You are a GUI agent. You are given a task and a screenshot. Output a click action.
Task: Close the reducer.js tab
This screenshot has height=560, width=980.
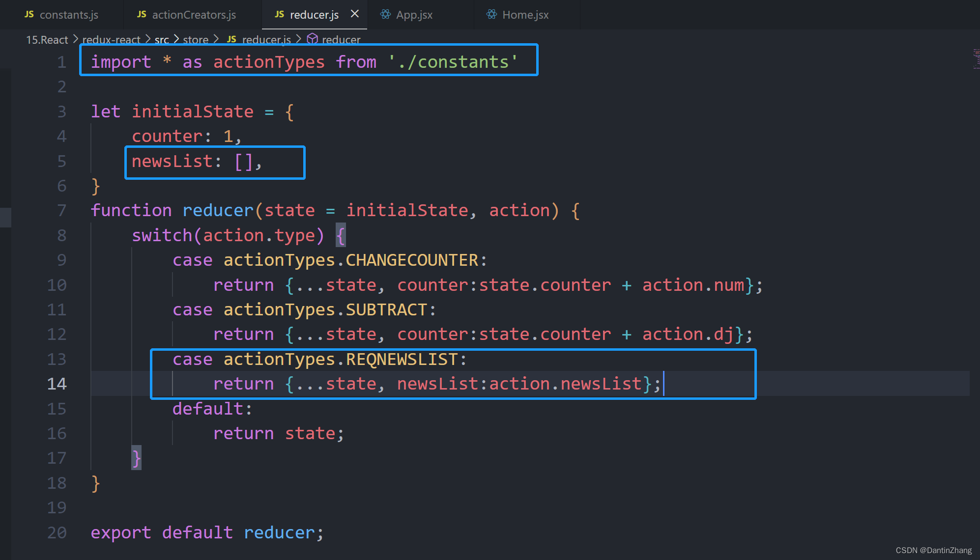(x=355, y=14)
